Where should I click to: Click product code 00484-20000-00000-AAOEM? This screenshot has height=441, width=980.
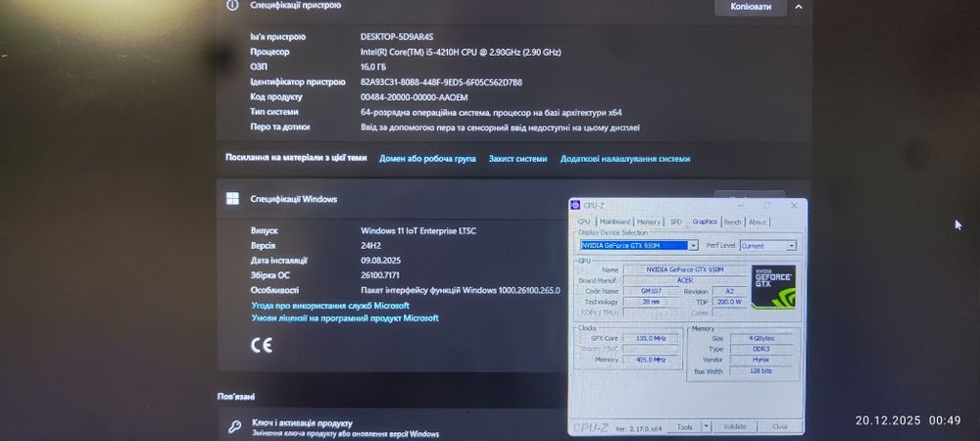414,97
